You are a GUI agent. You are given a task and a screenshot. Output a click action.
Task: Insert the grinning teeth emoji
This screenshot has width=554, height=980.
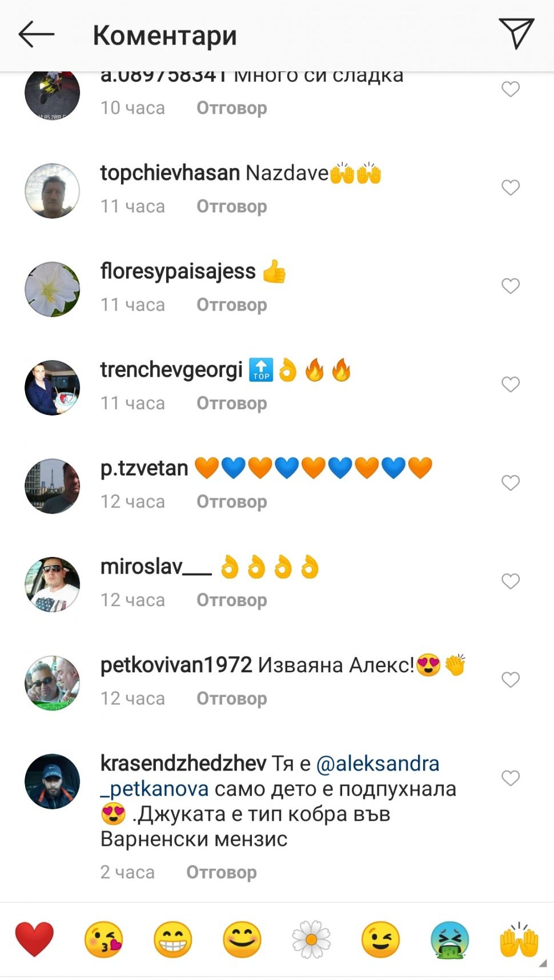pyautogui.click(x=172, y=939)
